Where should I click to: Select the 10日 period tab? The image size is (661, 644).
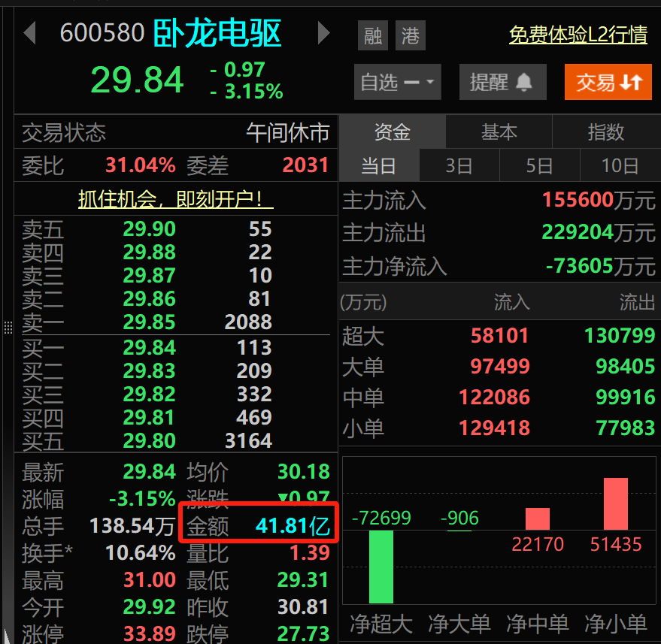[x=620, y=165]
